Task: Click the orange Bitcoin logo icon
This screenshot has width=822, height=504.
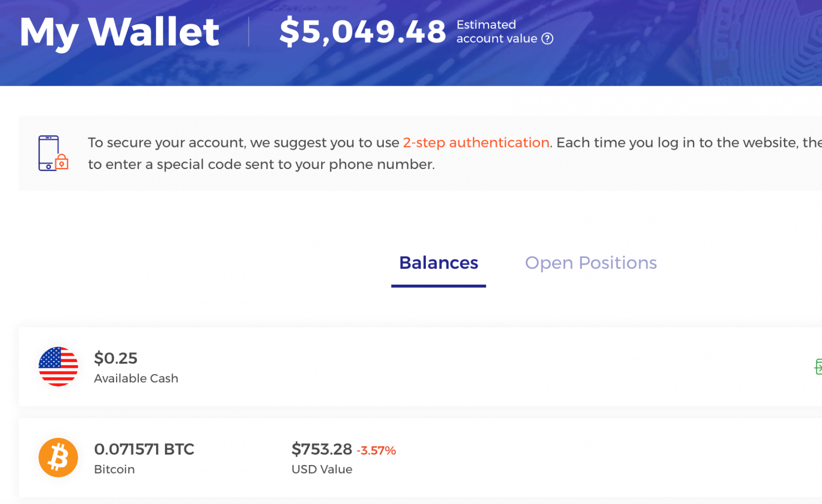Action: tap(58, 457)
